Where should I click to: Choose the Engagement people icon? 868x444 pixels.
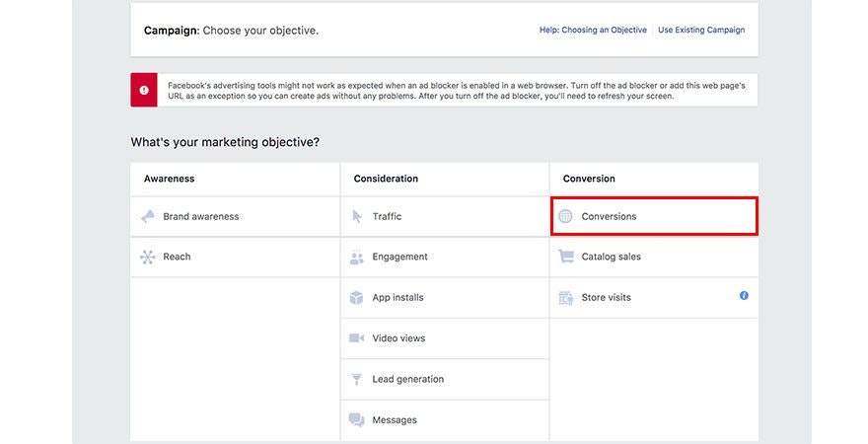(x=357, y=258)
